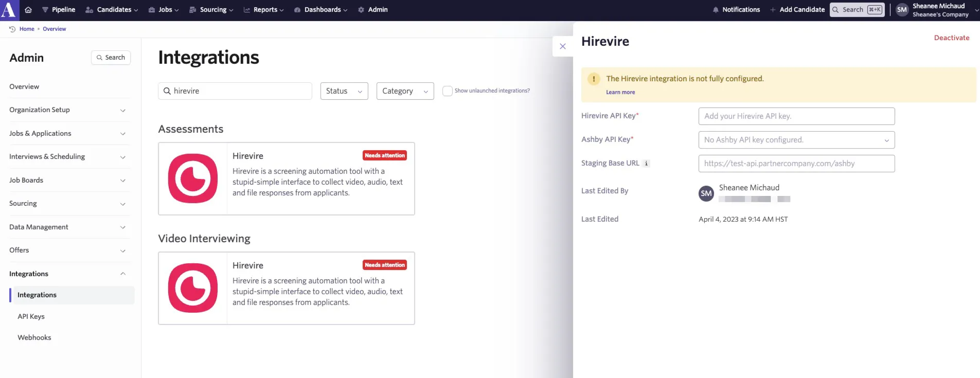Open the Ashby API Key dropdown
The width and height of the screenshot is (980, 378).
point(796,140)
